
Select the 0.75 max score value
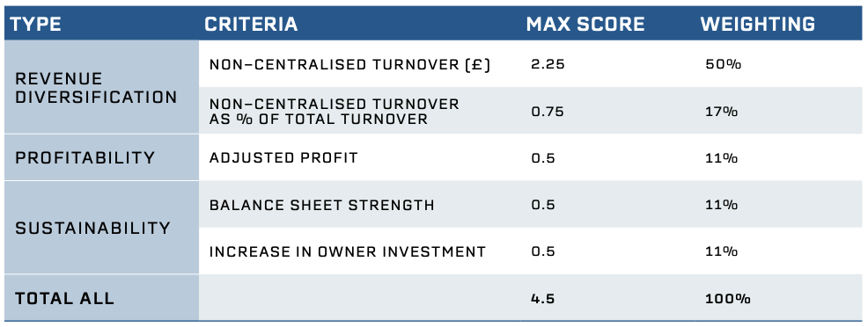pos(548,112)
